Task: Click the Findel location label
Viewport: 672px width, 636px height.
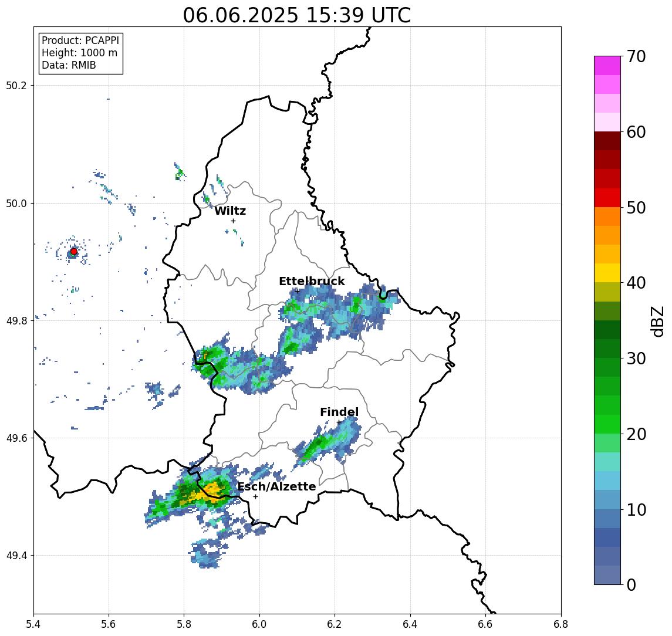Action: click(339, 412)
